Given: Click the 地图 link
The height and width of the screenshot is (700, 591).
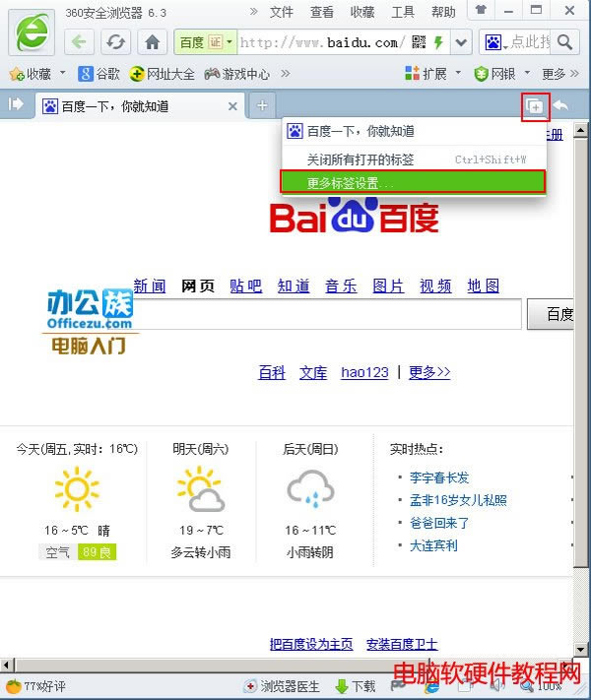Looking at the screenshot, I should [484, 286].
